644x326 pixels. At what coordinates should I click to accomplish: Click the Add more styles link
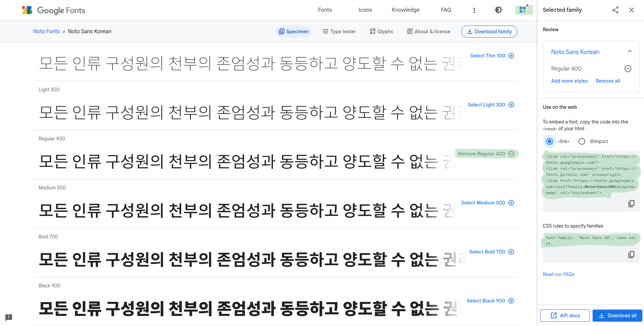[x=569, y=81]
